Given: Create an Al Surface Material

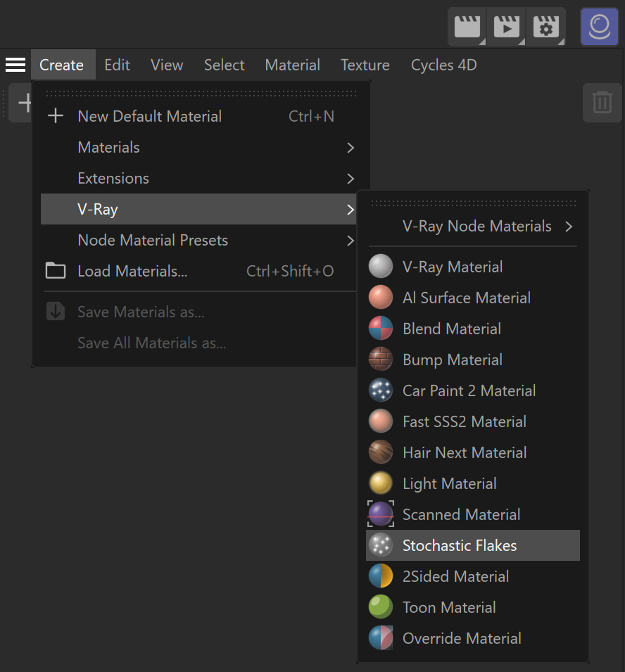Looking at the screenshot, I should click(x=473, y=298).
